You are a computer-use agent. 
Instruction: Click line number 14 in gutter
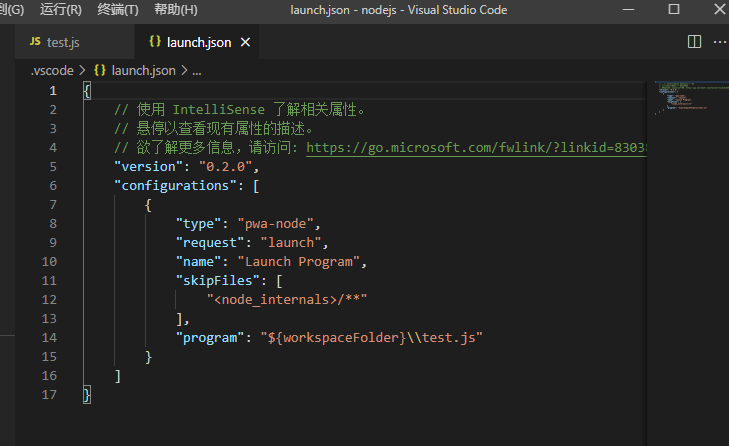point(49,338)
